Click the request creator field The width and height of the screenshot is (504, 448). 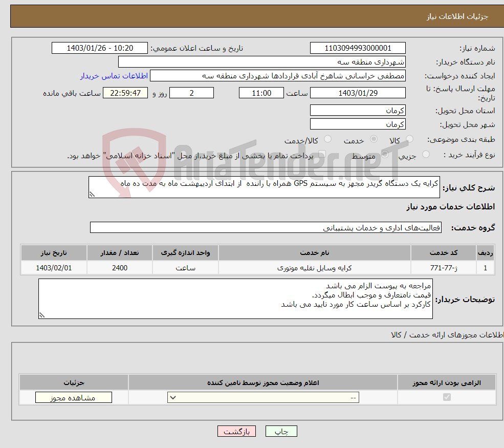click(278, 76)
